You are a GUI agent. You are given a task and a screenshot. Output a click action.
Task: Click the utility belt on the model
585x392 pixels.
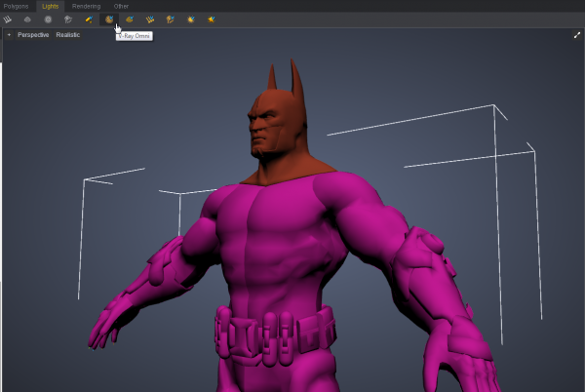pos(275,330)
